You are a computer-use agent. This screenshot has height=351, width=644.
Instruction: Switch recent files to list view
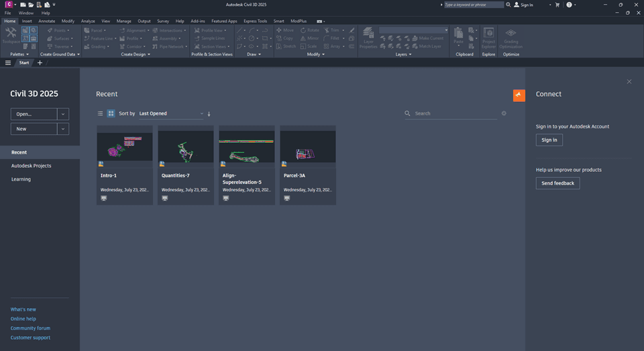click(x=101, y=113)
